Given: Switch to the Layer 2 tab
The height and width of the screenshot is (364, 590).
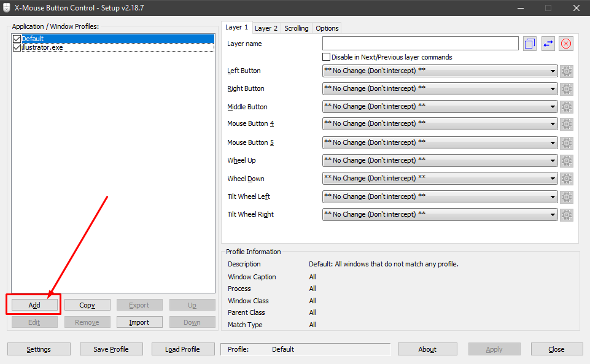Looking at the screenshot, I should 266,28.
